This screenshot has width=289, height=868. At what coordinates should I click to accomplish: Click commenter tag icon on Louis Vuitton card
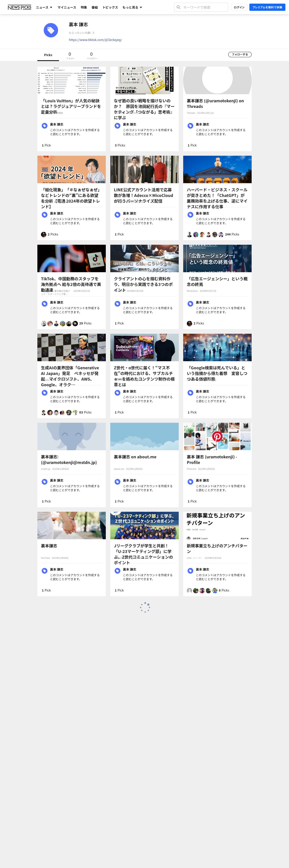(44, 126)
